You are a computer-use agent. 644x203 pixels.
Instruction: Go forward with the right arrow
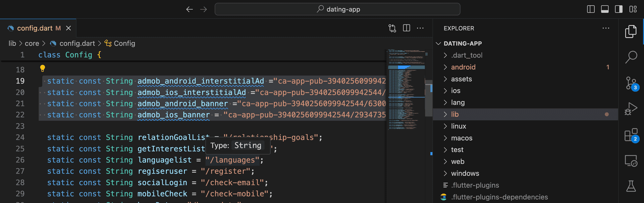coord(204,9)
